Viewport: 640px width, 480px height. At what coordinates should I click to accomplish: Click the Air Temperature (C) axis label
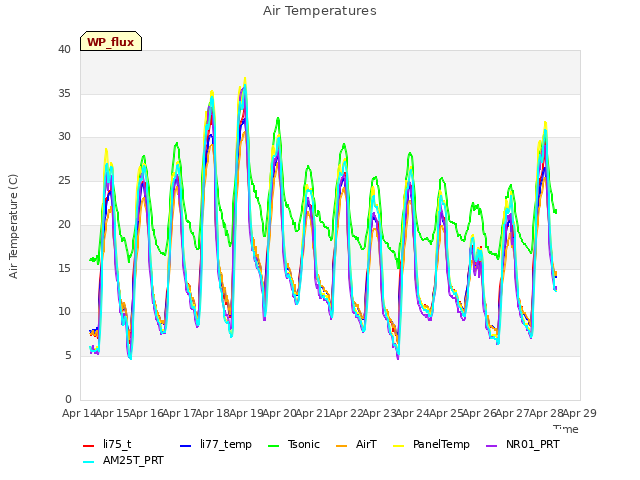coord(13,227)
